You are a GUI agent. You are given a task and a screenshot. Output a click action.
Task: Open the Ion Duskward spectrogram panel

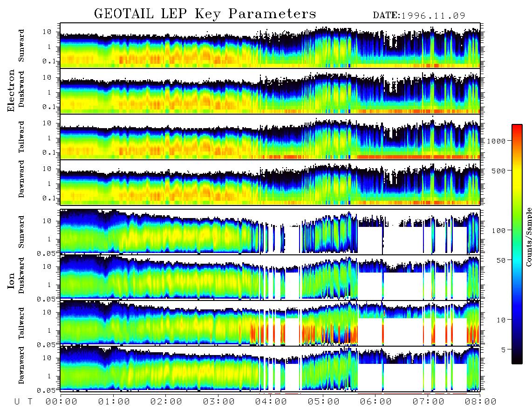pyautogui.click(x=270, y=277)
